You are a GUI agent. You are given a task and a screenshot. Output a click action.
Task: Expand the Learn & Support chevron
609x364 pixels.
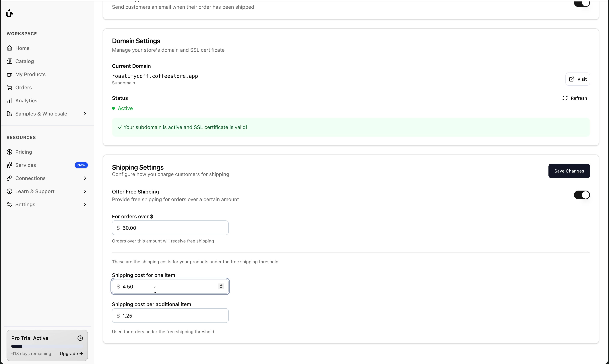pos(85,191)
